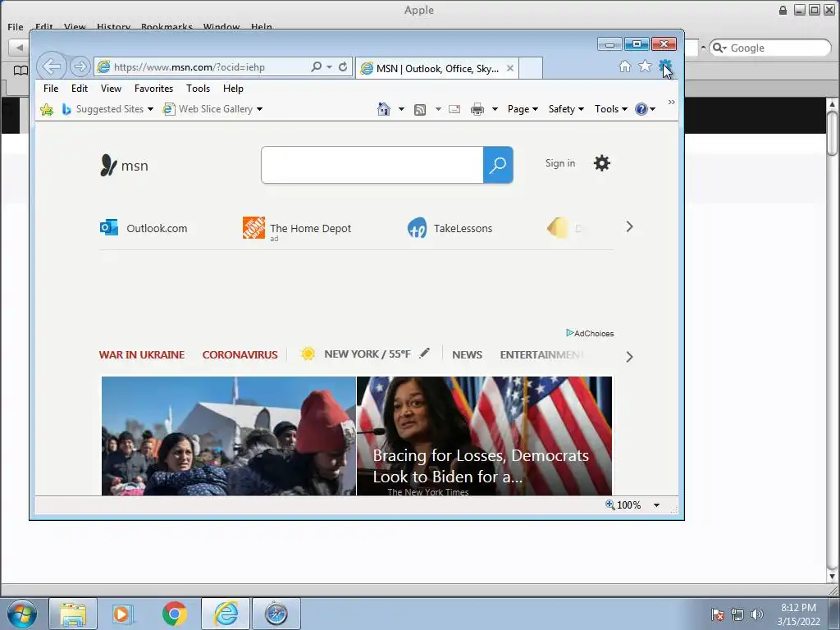840x630 pixels.
Task: Click the Internet Explorer forward arrow
Action: coord(80,67)
